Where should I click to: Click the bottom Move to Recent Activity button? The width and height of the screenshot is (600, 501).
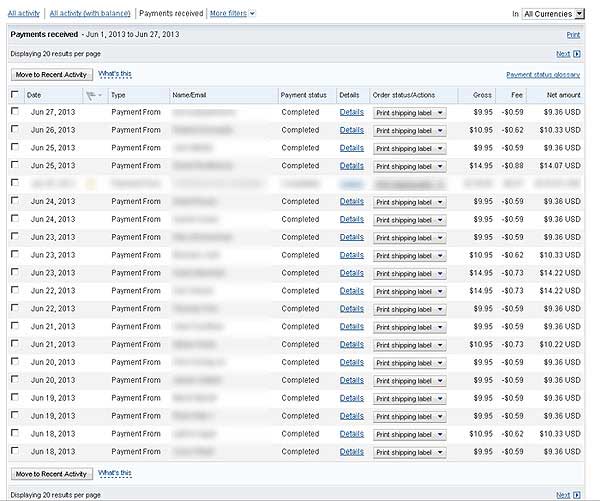(x=51, y=473)
